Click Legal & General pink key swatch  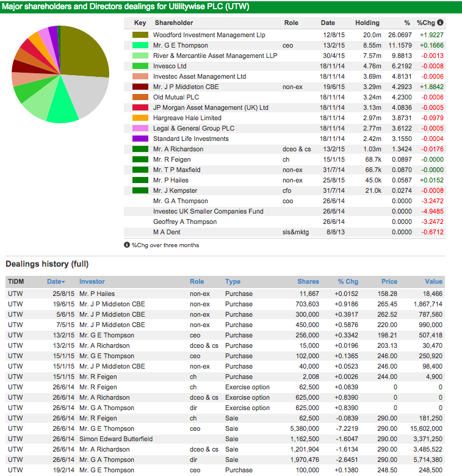(x=140, y=128)
